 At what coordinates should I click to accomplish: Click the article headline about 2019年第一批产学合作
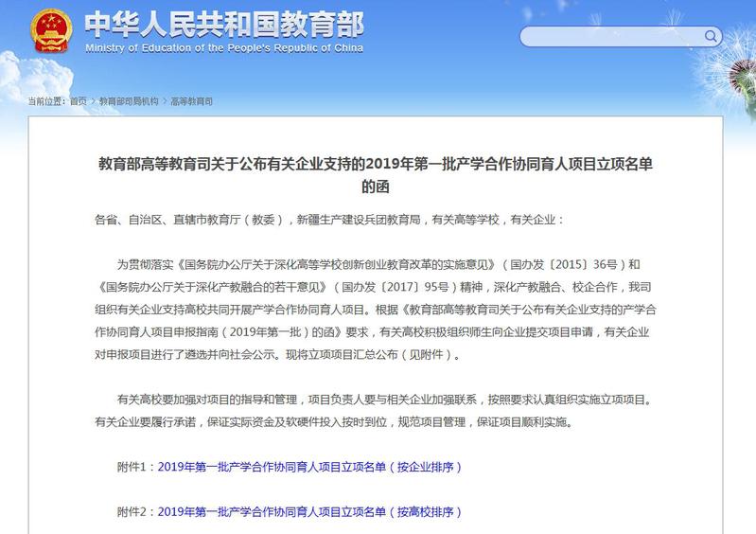[x=376, y=174]
